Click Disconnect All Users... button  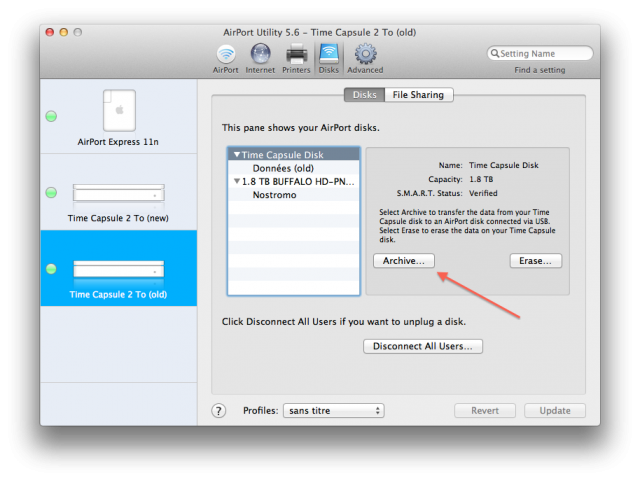(423, 346)
